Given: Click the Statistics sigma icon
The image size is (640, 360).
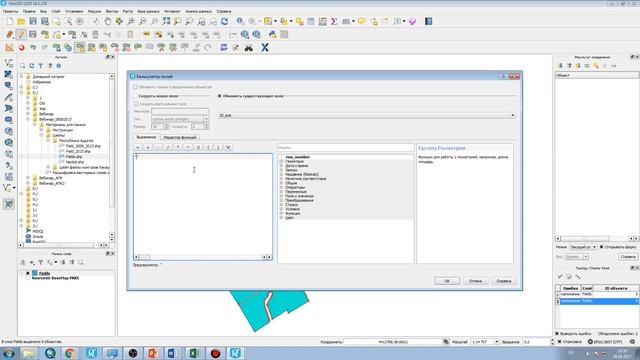Looking at the screenshot, I should [x=334, y=21].
